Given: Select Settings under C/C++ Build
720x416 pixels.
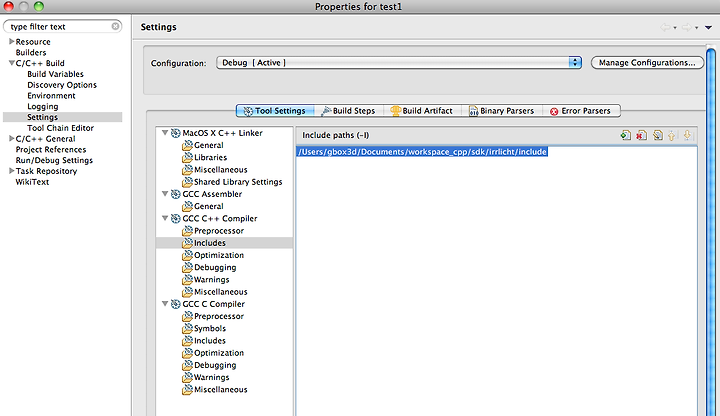Looking at the screenshot, I should click(x=42, y=117).
